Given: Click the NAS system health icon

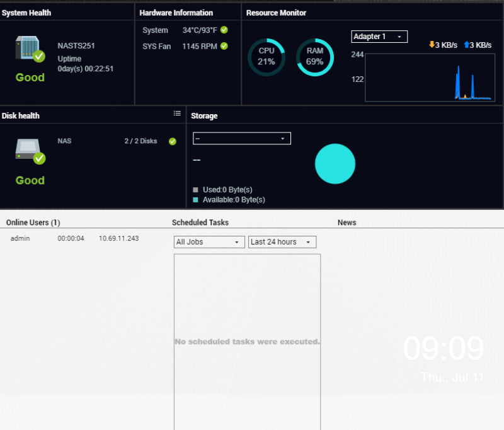Looking at the screenshot, I should 30,49.
